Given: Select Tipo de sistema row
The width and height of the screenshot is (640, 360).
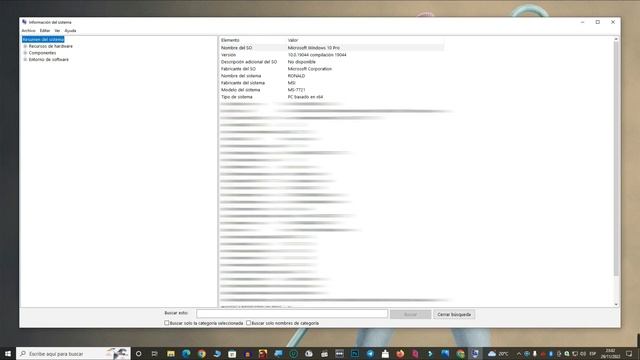Looking at the screenshot, I should click(x=332, y=97).
